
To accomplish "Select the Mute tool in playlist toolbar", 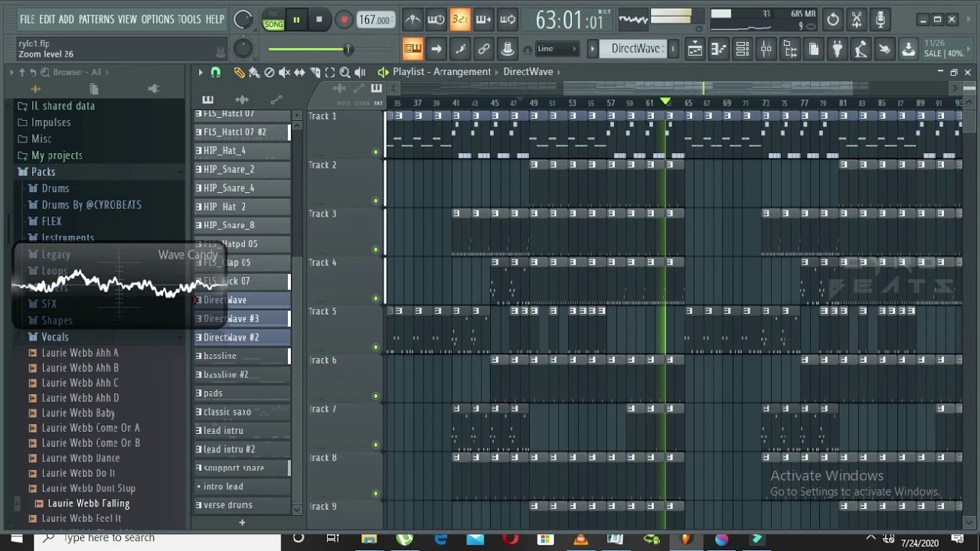I will (x=284, y=72).
